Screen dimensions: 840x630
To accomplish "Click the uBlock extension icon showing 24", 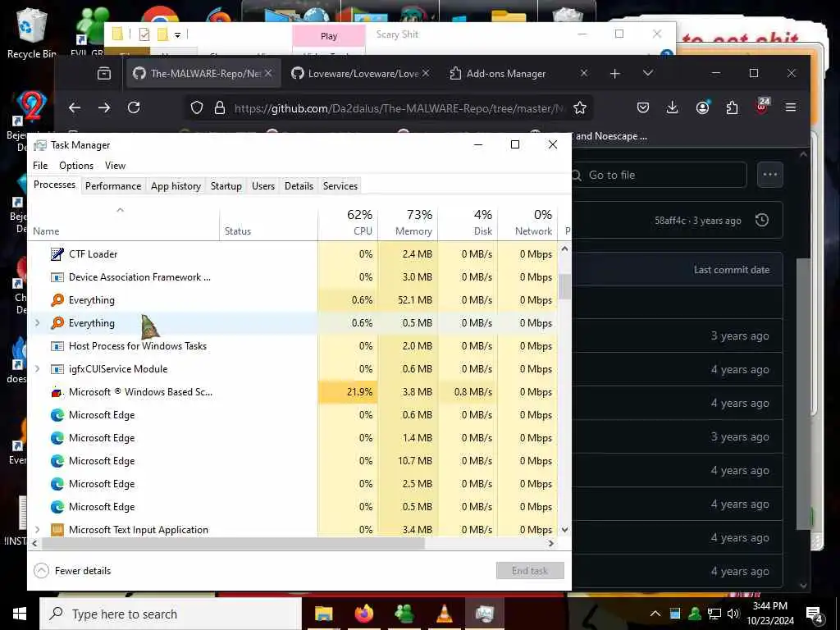I will 762,106.
